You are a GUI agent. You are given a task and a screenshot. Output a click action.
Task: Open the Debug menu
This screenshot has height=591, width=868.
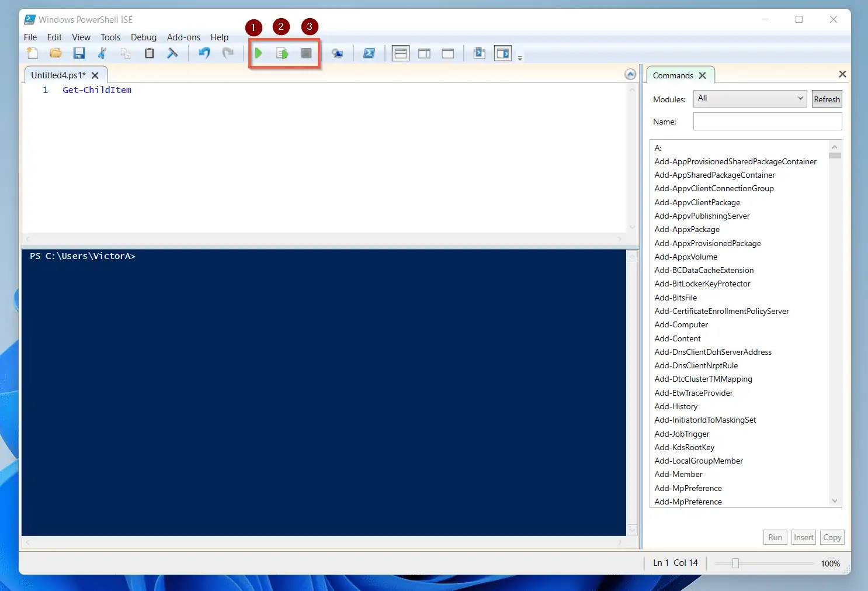point(144,37)
